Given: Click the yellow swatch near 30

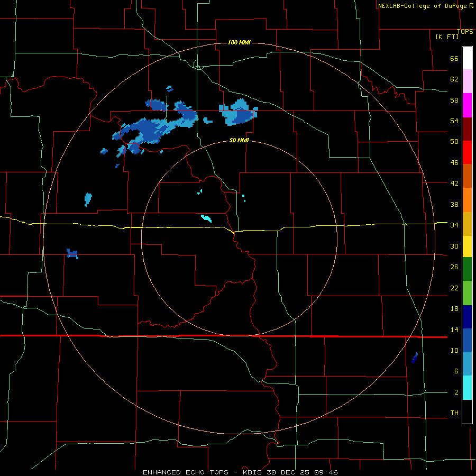Looking at the screenshot, I should [x=467, y=246].
